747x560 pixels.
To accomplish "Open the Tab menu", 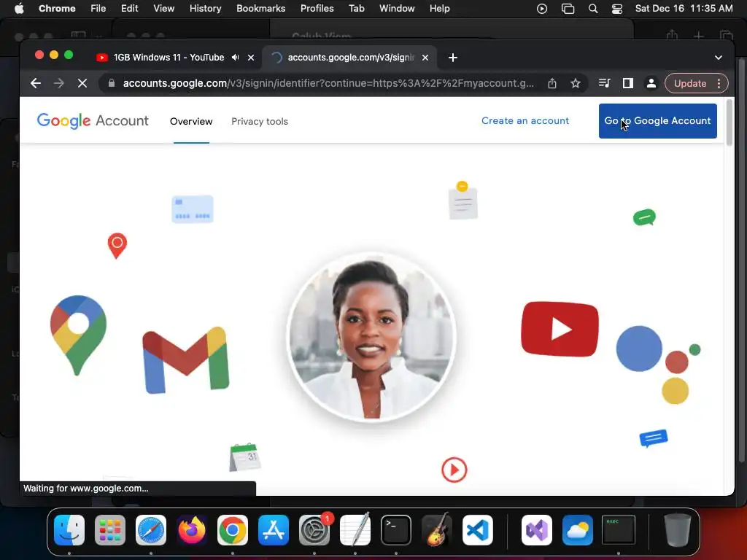I will 356,9.
